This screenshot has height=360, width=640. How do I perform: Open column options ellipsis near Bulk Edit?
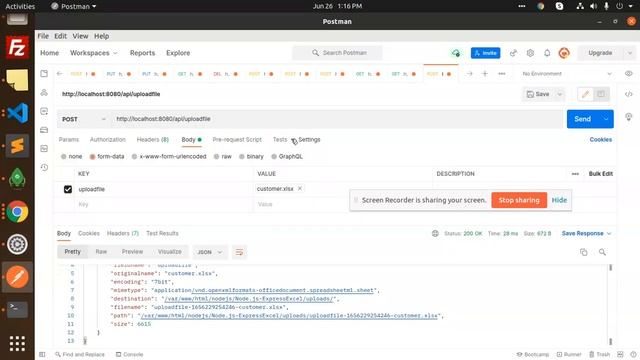pos(575,174)
